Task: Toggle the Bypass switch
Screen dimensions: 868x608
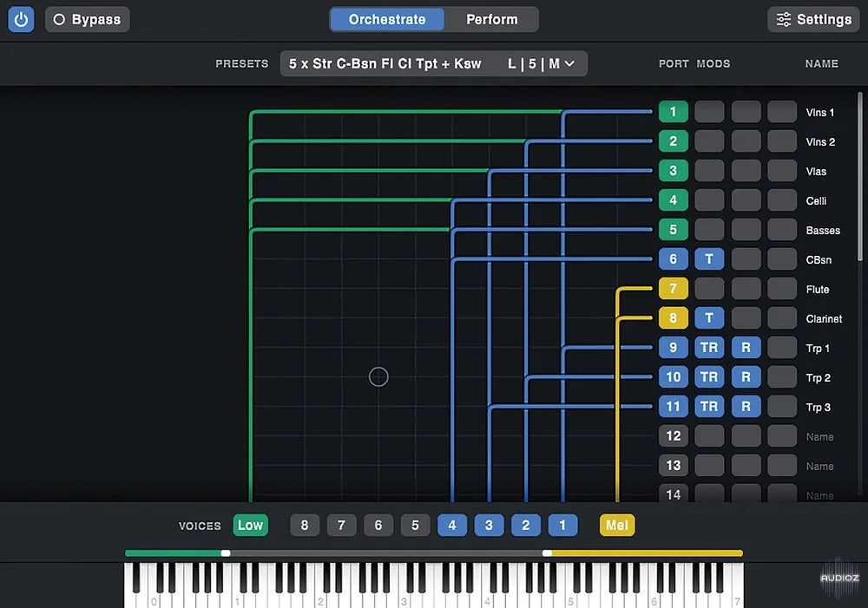Action: point(88,19)
